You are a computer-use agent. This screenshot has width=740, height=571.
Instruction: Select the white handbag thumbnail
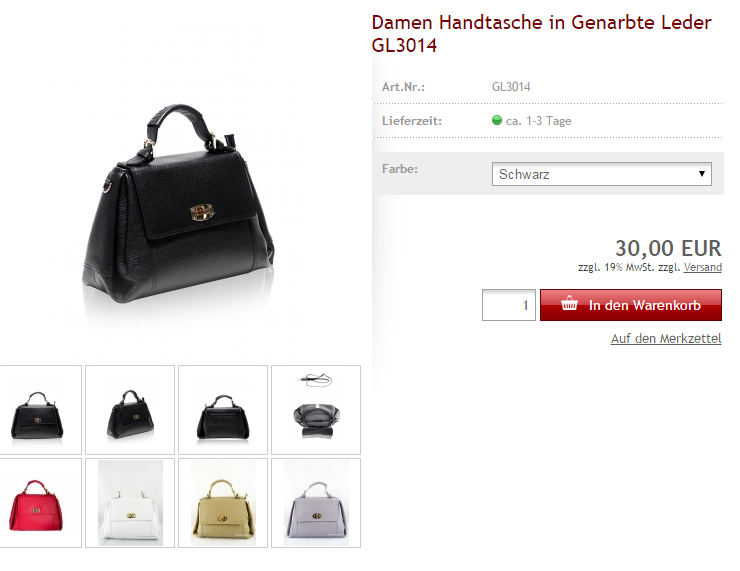coord(130,503)
